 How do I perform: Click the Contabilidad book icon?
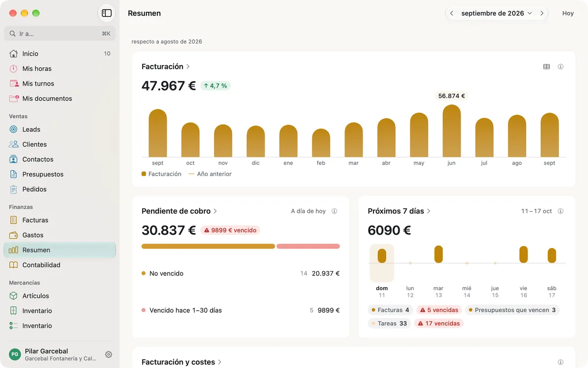click(14, 265)
